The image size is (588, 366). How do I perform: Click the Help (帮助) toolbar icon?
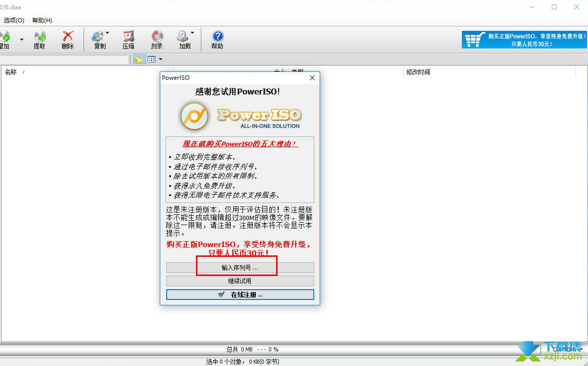click(218, 40)
